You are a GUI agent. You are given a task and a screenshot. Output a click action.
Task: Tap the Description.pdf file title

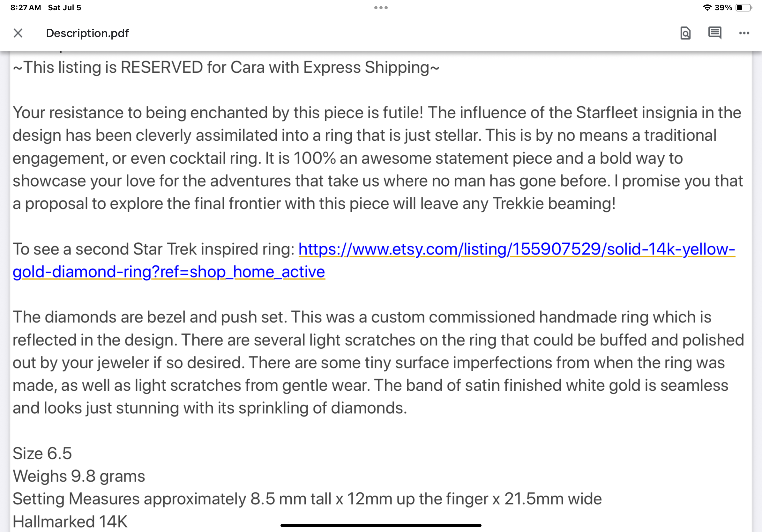pyautogui.click(x=87, y=33)
